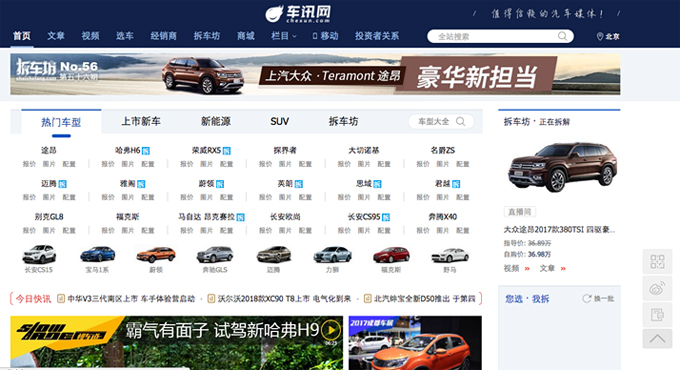
Task: Click the back-to-top arrow button
Action: 657,339
